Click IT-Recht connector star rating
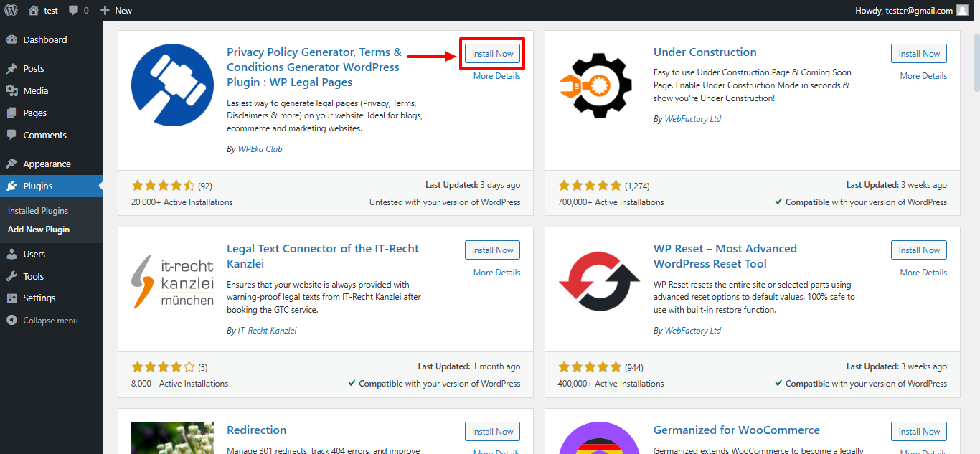This screenshot has height=454, width=980. point(163,367)
